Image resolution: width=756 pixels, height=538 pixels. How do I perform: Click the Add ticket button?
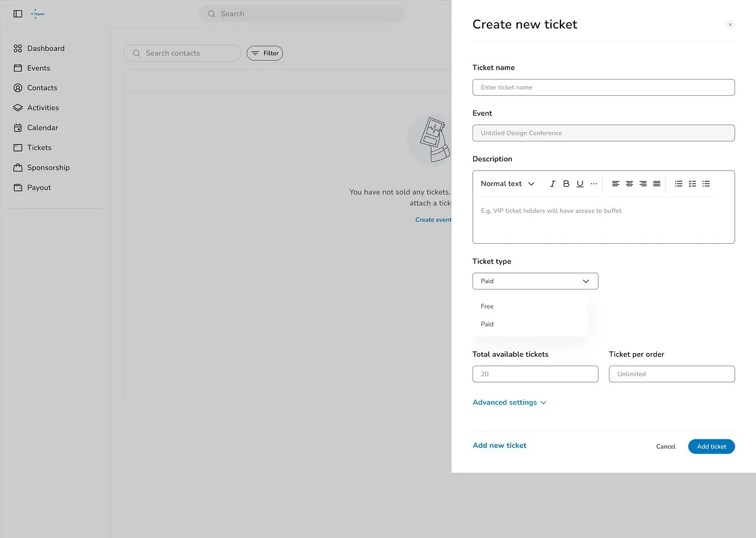pos(711,446)
